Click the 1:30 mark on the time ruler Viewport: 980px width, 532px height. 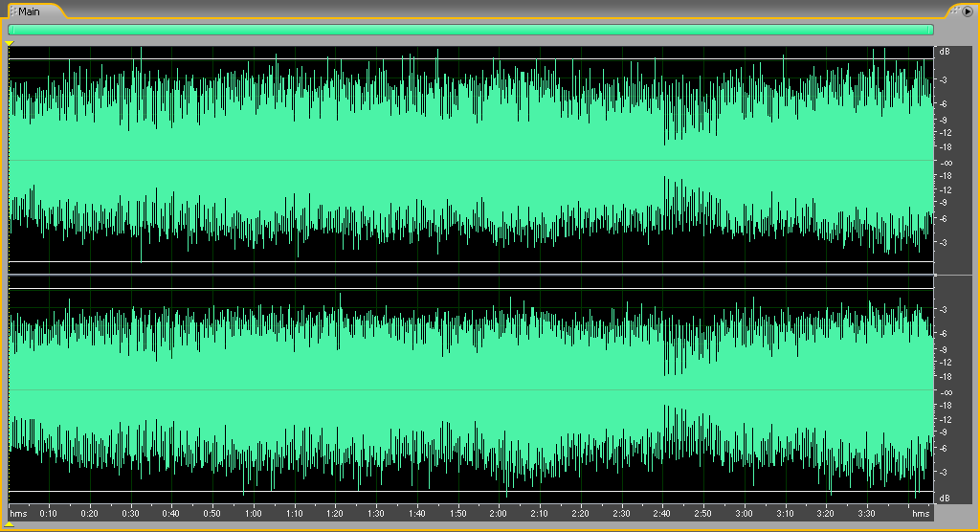coord(376,514)
